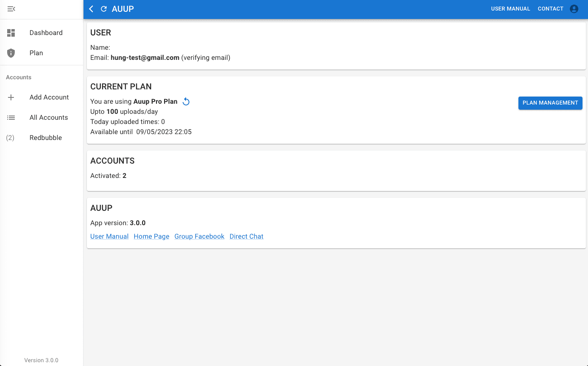Refresh the Auup Pro Plan status
This screenshot has height=366, width=588.
(x=186, y=102)
